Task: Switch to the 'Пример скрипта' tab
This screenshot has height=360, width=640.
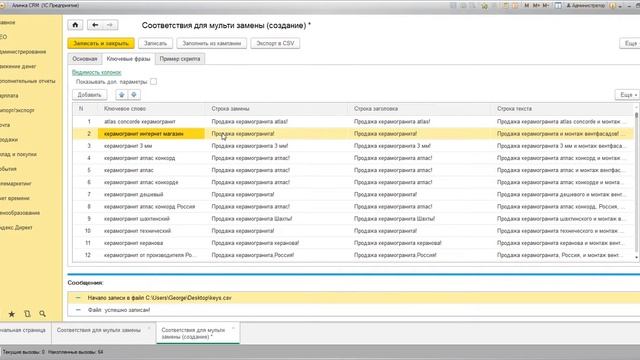Action: click(180, 59)
